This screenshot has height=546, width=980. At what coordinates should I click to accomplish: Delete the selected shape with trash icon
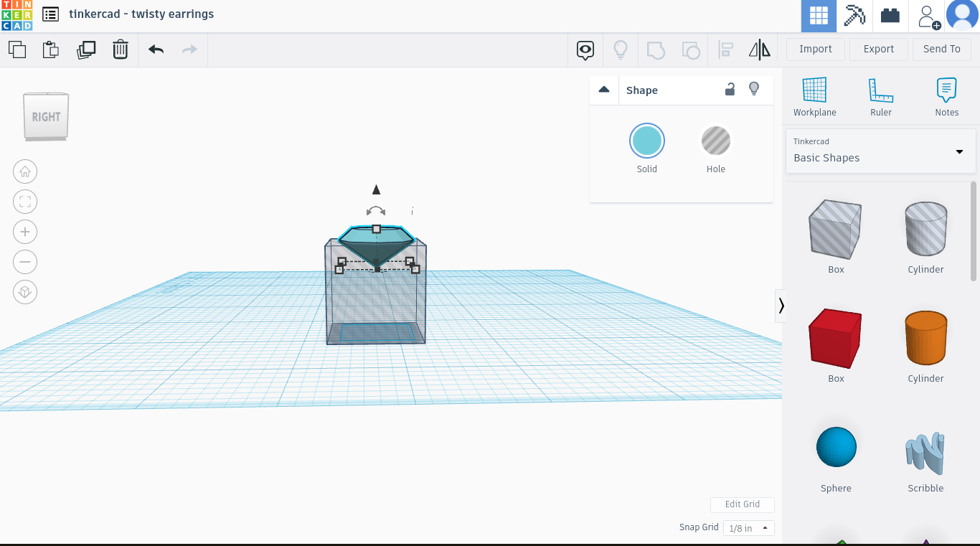pyautogui.click(x=120, y=50)
